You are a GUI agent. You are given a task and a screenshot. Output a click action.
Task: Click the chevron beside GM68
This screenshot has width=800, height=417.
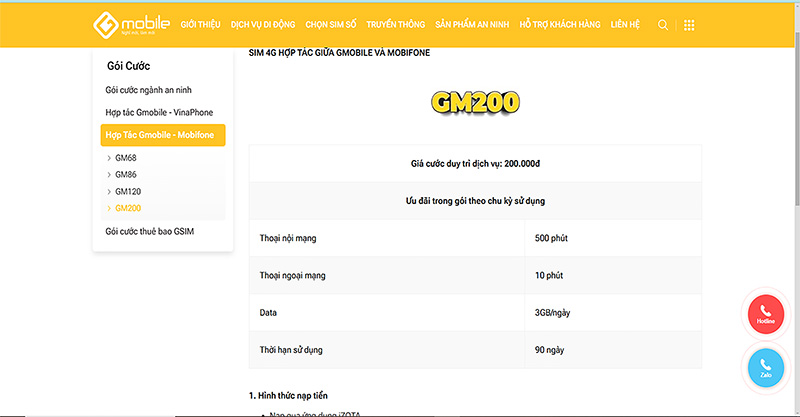(109, 158)
